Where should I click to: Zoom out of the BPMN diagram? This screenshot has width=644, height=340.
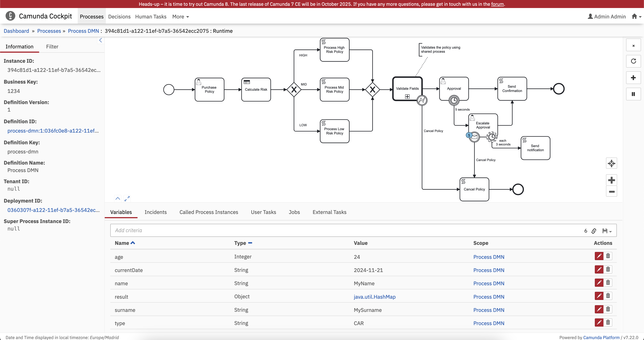pos(612,191)
